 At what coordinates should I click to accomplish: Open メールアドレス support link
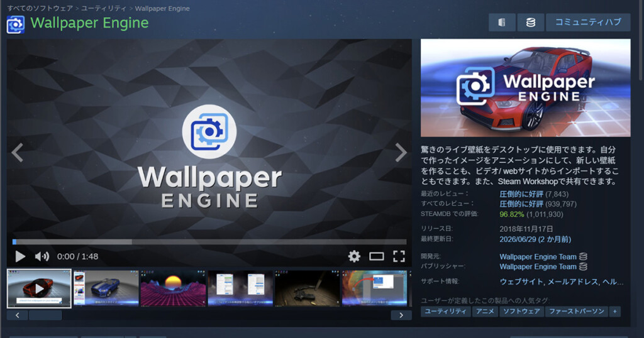(572, 282)
